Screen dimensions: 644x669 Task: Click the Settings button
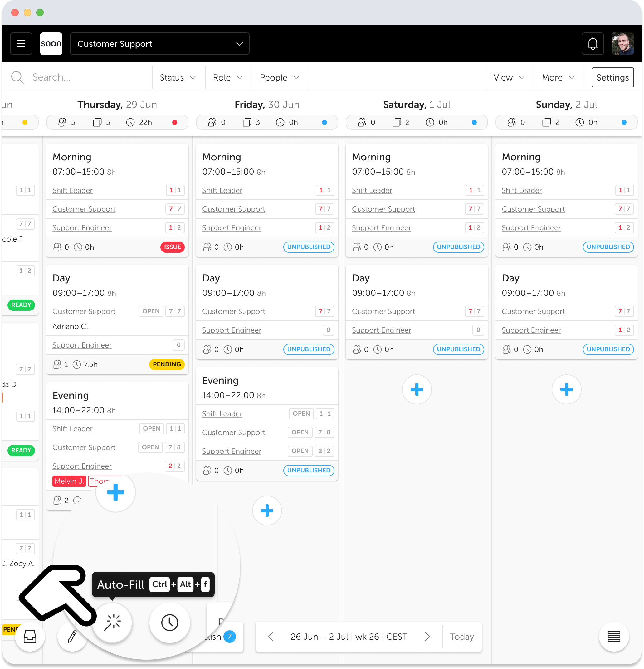pyautogui.click(x=612, y=77)
